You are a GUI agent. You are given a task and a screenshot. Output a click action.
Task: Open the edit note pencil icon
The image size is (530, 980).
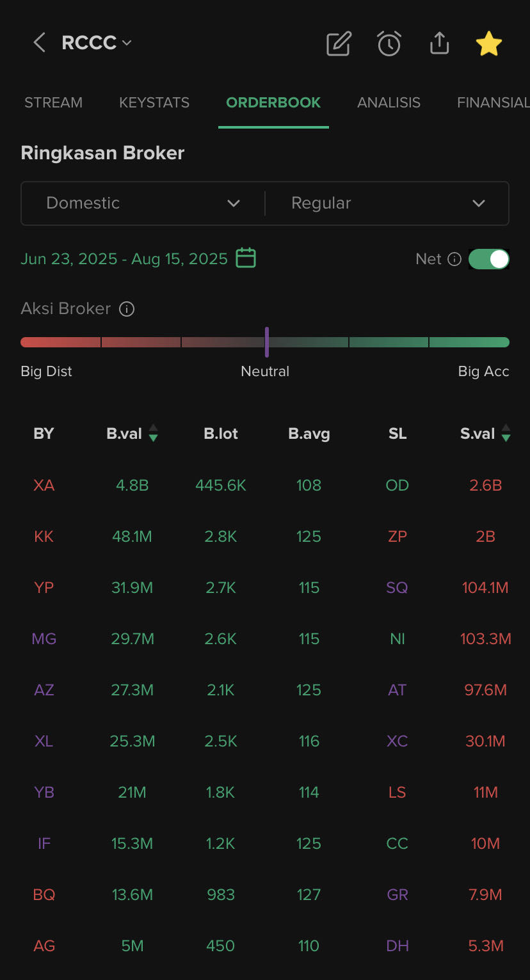pos(339,43)
